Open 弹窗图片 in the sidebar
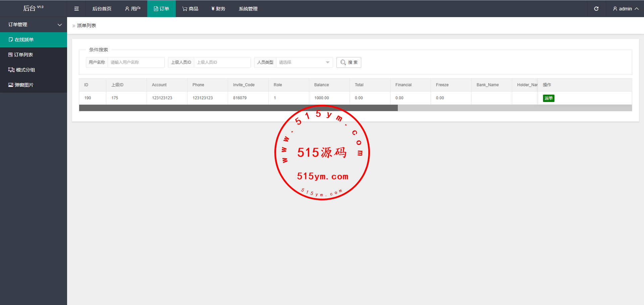Viewport: 644px width, 305px height. [x=24, y=85]
